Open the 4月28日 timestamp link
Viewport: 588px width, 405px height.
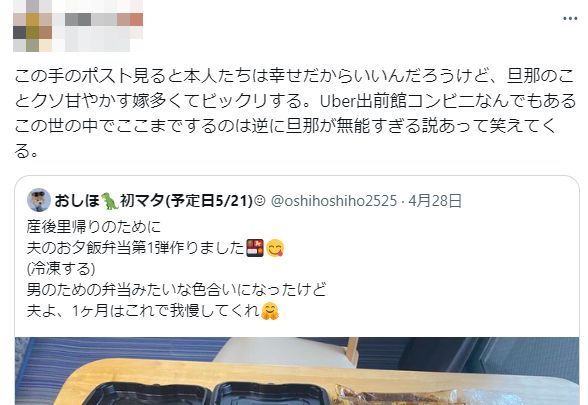435,201
